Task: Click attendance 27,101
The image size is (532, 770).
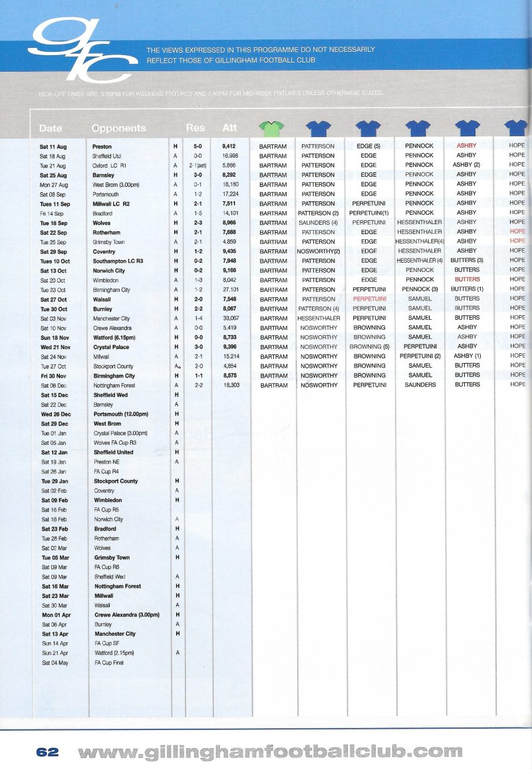Action: pos(230,290)
